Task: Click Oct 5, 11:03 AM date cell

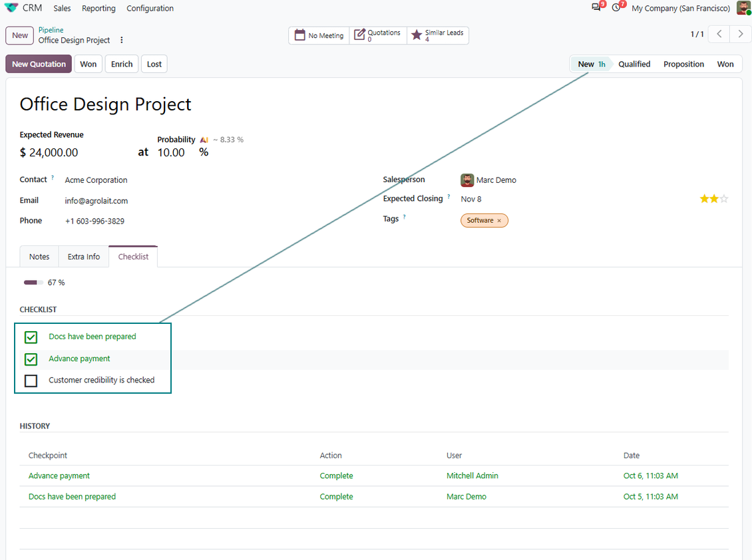Action: [651, 497]
